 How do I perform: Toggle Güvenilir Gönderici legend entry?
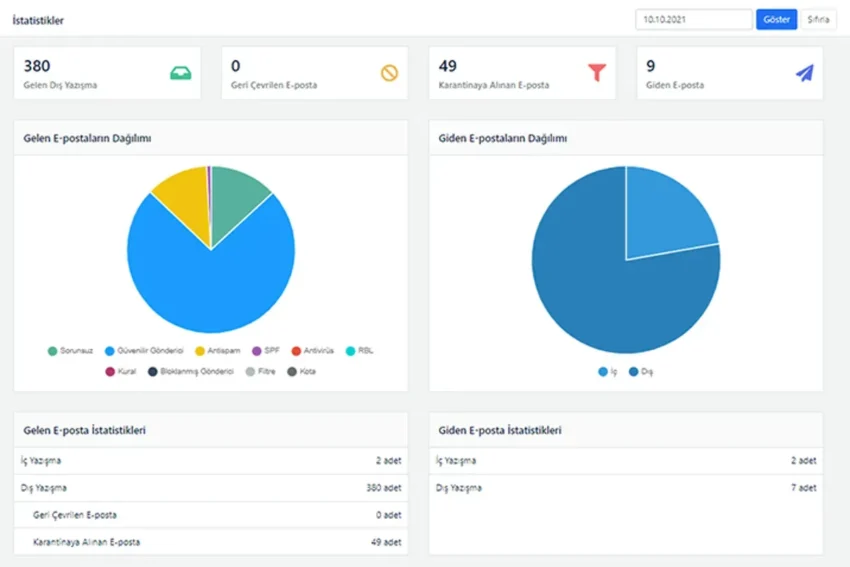coord(146,351)
